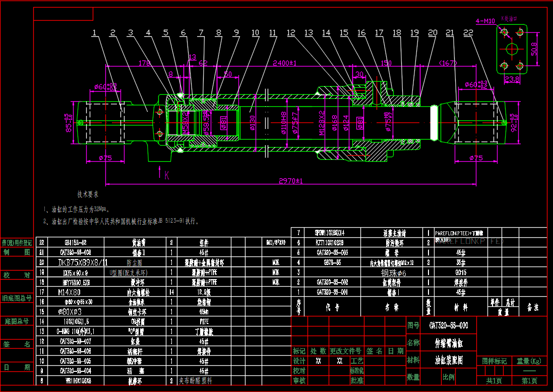Click the K view direction arrow label

(166, 175)
